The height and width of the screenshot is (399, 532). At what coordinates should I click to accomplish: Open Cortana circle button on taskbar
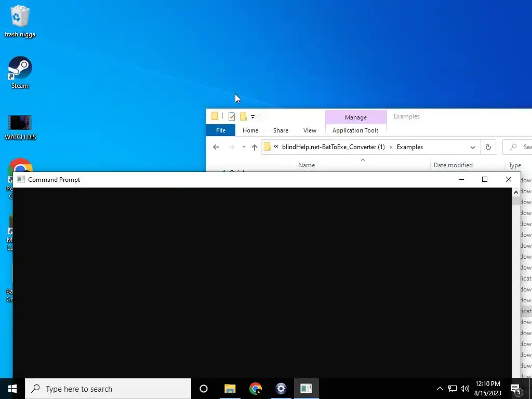click(204, 389)
